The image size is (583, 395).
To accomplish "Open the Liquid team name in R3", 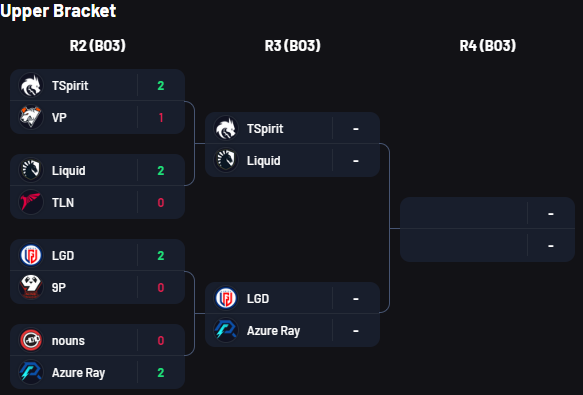I will [x=264, y=161].
